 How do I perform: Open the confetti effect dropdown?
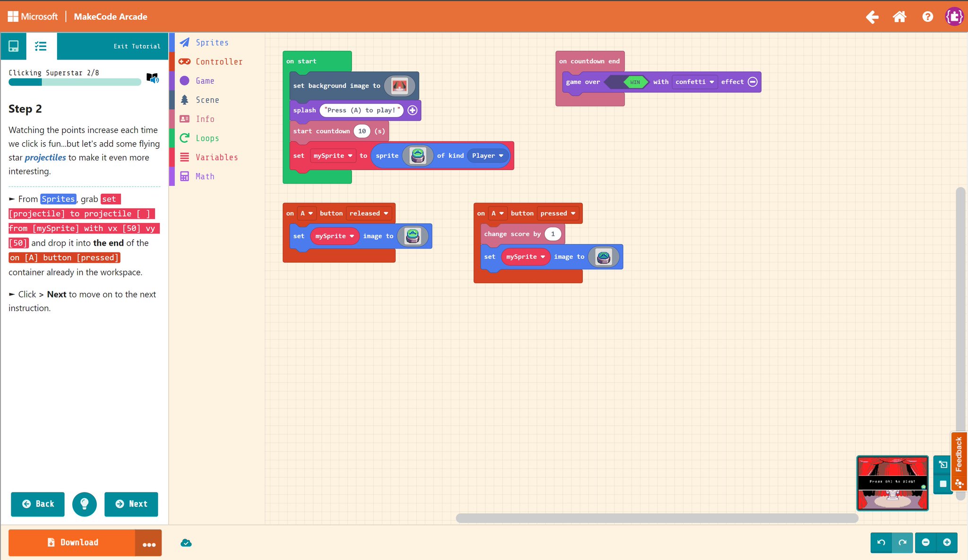[x=694, y=82]
